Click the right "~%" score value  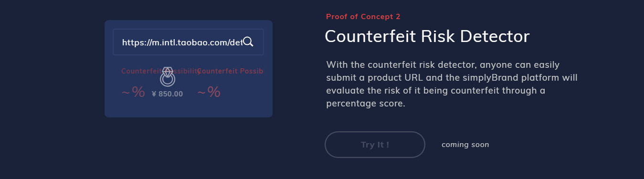click(209, 92)
